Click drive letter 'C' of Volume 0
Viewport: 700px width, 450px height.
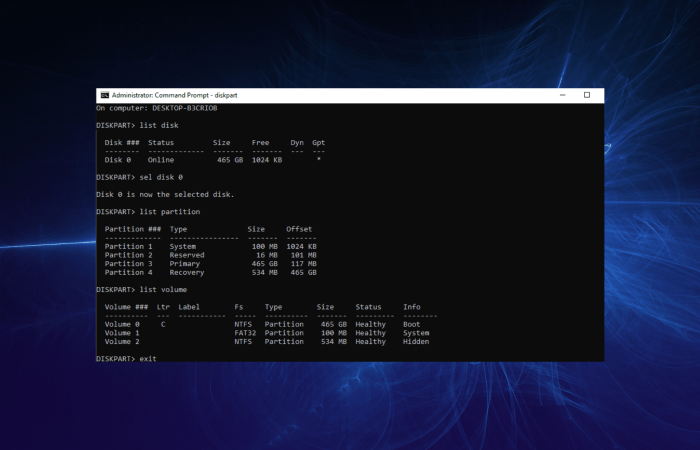point(163,325)
